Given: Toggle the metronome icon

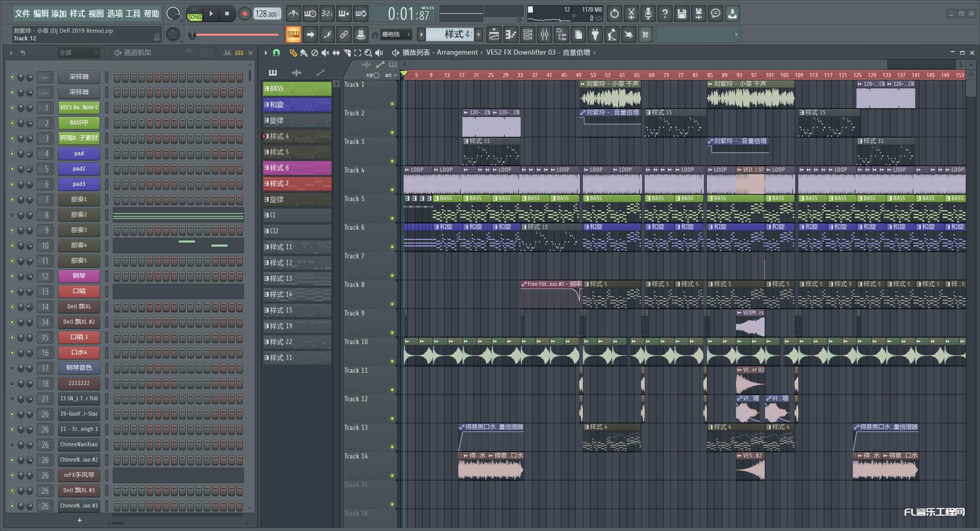Looking at the screenshot, I should [x=293, y=14].
